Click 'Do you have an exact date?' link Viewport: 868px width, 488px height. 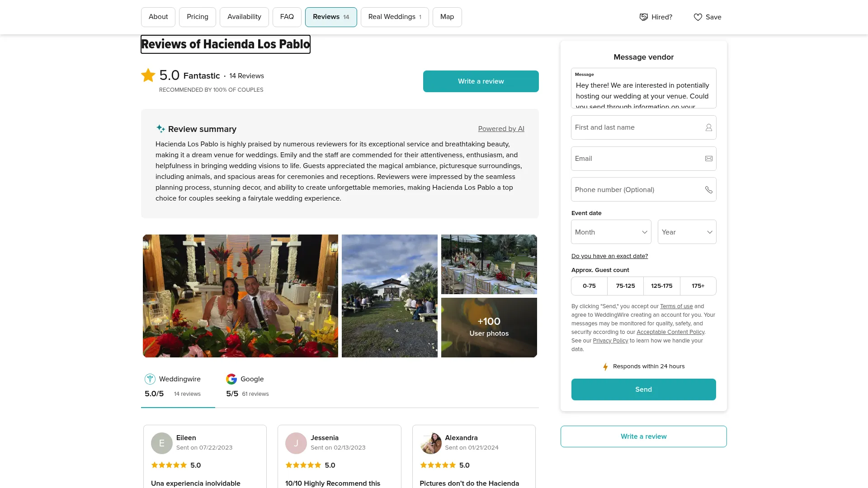[x=609, y=256]
